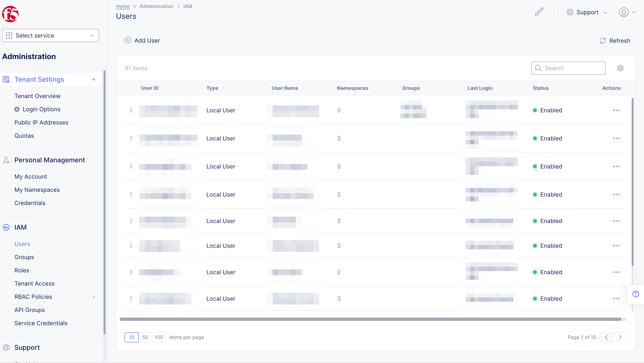Image resolution: width=644 pixels, height=363 pixels.
Task: Open the Select service dropdown
Action: pyautogui.click(x=51, y=36)
